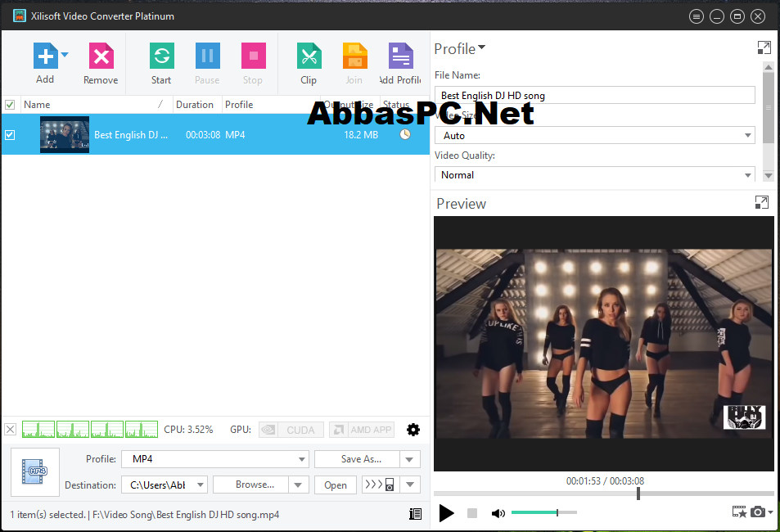Image resolution: width=780 pixels, height=532 pixels.
Task: Expand the Video Size Auto dropdown
Action: (x=594, y=135)
